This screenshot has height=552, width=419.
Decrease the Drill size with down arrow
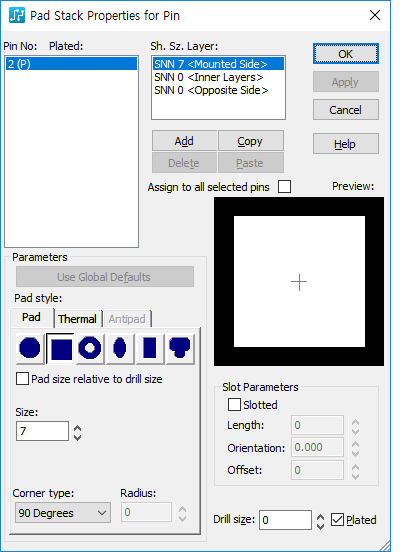pyautogui.click(x=320, y=526)
